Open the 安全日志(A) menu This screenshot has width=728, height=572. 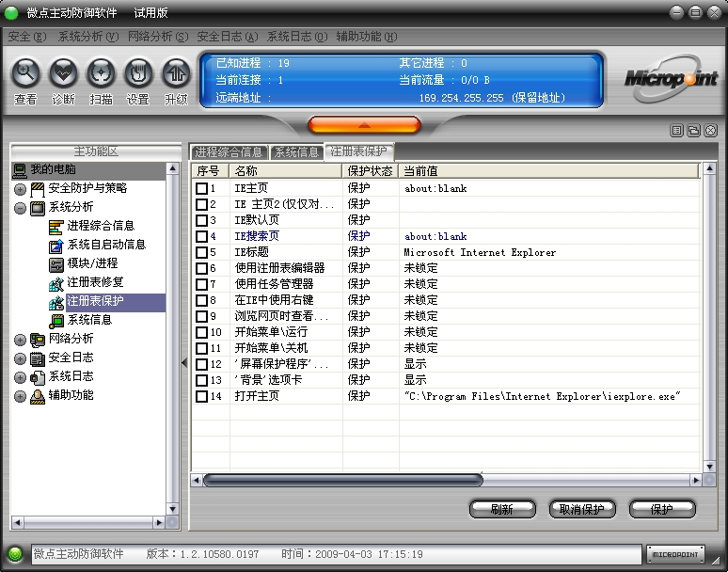click(228, 37)
